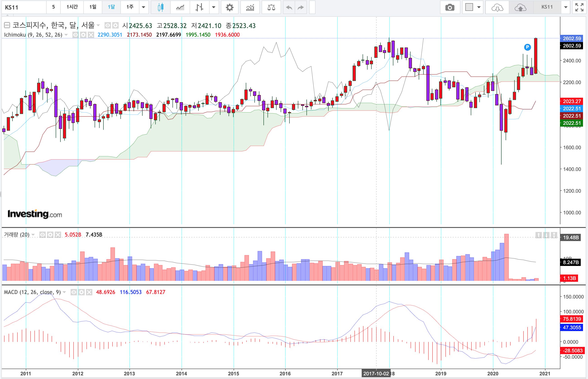This screenshot has height=379, width=588.
Task: Select the candlestick chart type icon
Action: 160,7
